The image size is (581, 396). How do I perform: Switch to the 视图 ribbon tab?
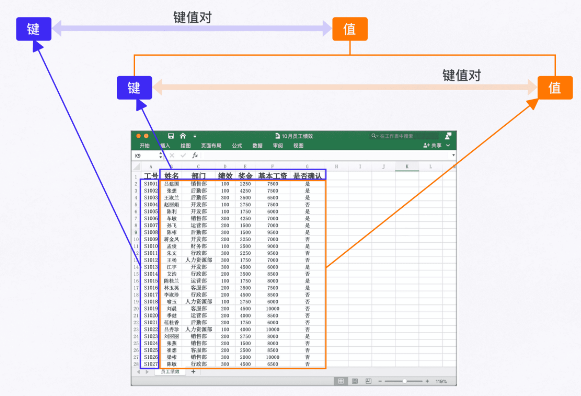click(x=298, y=146)
